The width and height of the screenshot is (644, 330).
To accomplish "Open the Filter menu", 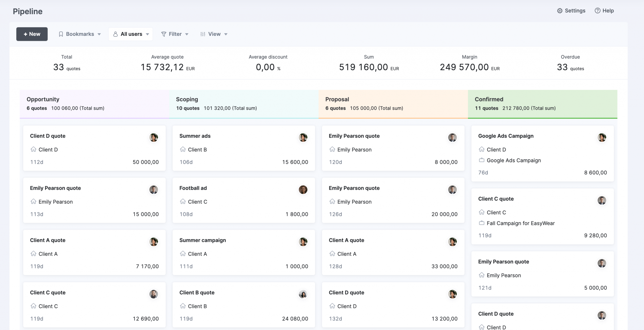I will [x=175, y=34].
